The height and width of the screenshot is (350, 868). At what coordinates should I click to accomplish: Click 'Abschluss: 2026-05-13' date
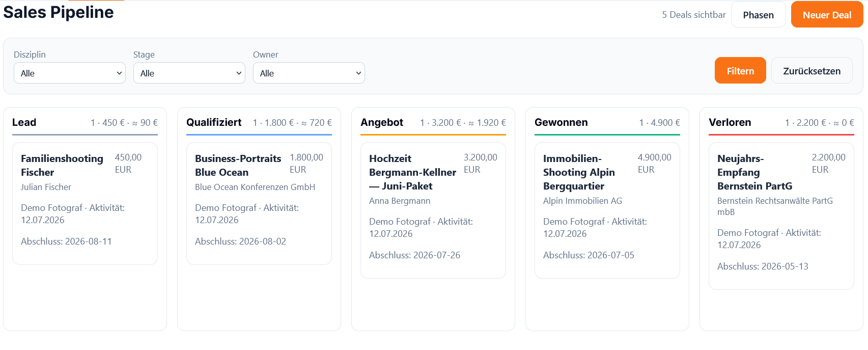763,266
